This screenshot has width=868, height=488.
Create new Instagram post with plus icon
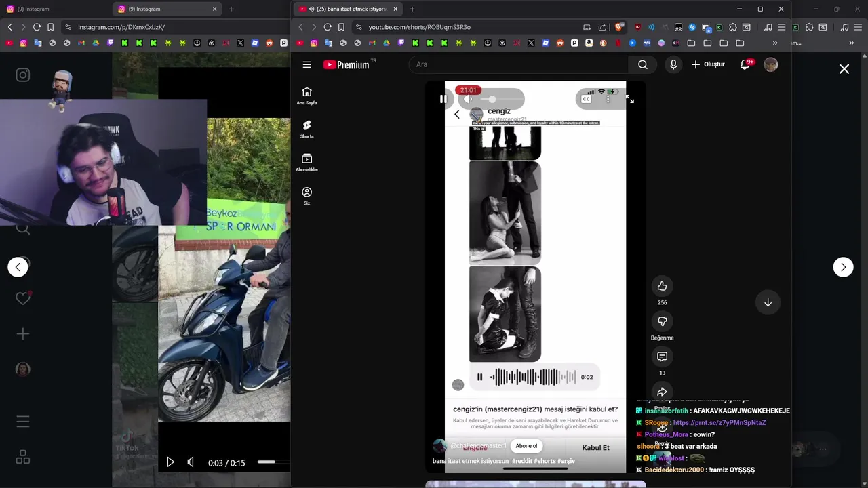coord(23,333)
